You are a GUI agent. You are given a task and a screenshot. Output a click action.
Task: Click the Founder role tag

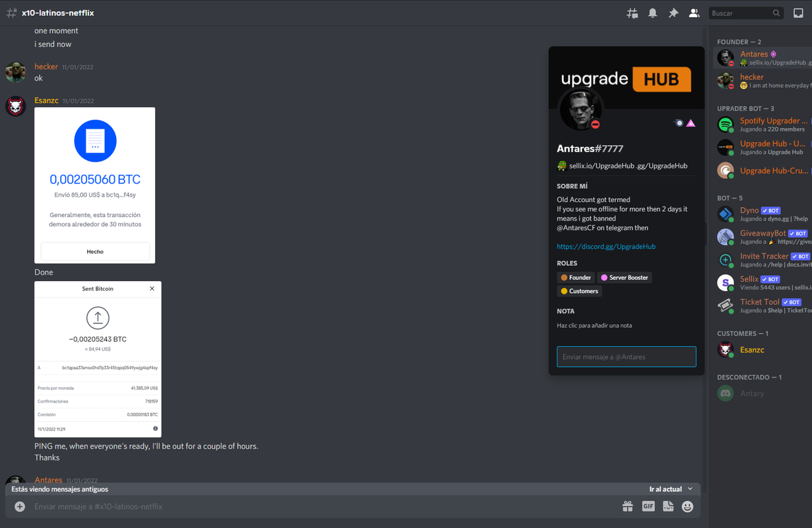pyautogui.click(x=576, y=277)
